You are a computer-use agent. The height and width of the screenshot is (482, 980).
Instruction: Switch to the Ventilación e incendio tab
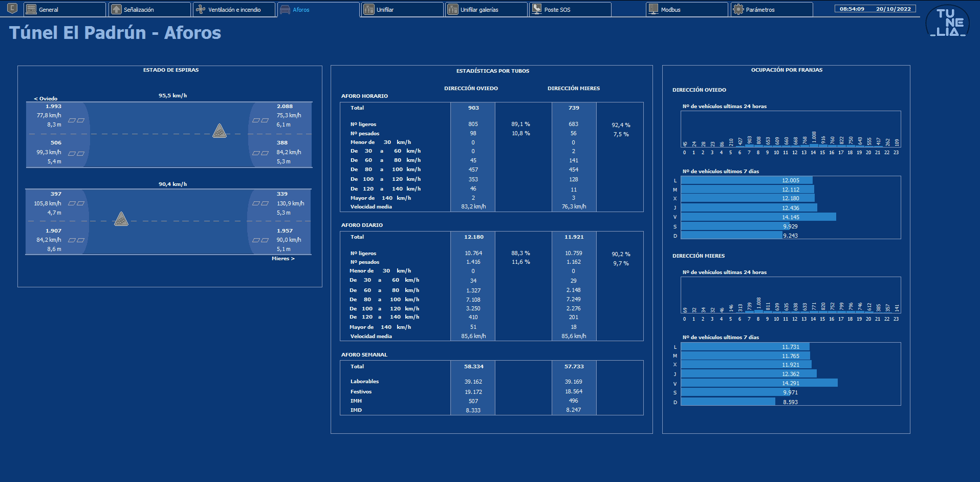point(234,9)
